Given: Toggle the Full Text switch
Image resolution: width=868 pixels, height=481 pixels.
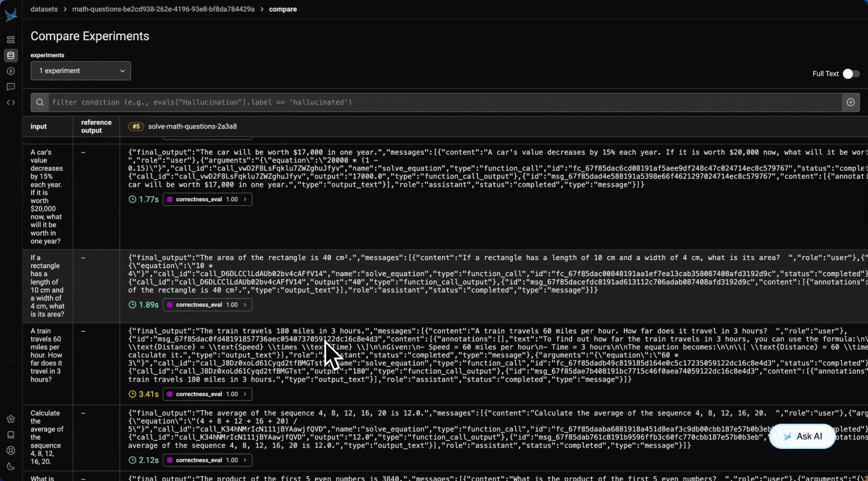Looking at the screenshot, I should (x=851, y=74).
